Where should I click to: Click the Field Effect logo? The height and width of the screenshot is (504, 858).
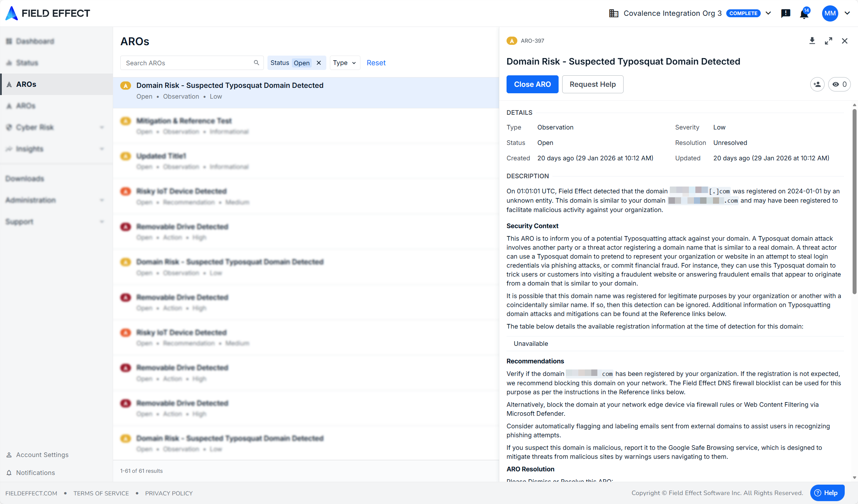(x=48, y=13)
